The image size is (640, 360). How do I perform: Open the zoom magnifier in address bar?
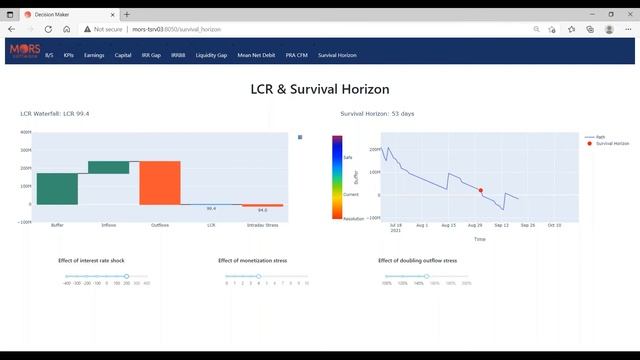[x=536, y=29]
